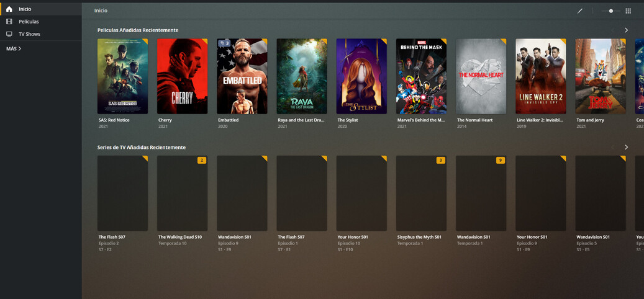This screenshot has height=299, width=644.
Task: Select TV Shows in the sidebar
Action: point(40,34)
